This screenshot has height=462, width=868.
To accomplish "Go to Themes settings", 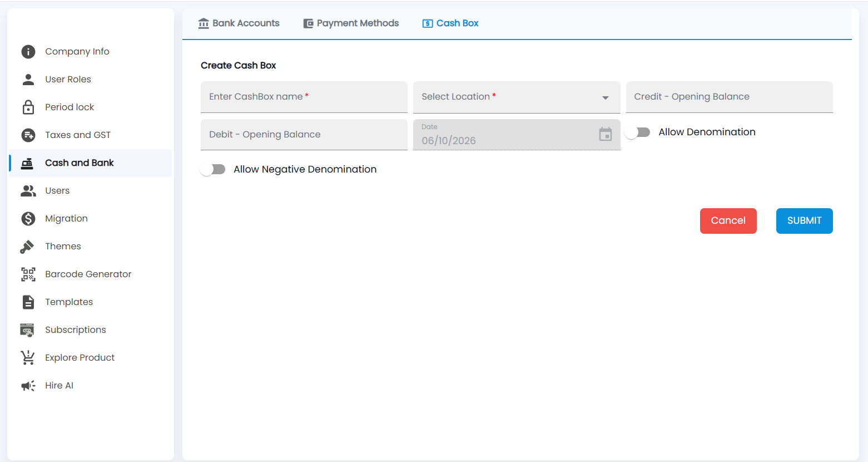I will pos(91,247).
